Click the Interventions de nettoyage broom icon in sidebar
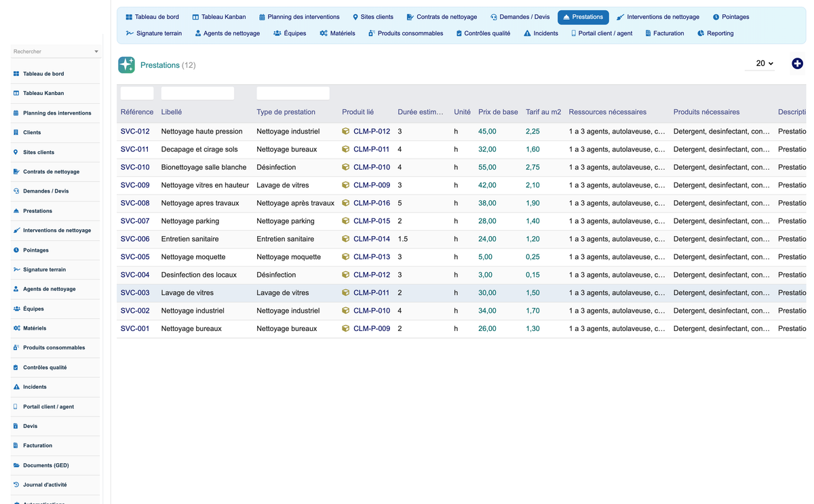This screenshot has height=504, width=814. [x=16, y=231]
